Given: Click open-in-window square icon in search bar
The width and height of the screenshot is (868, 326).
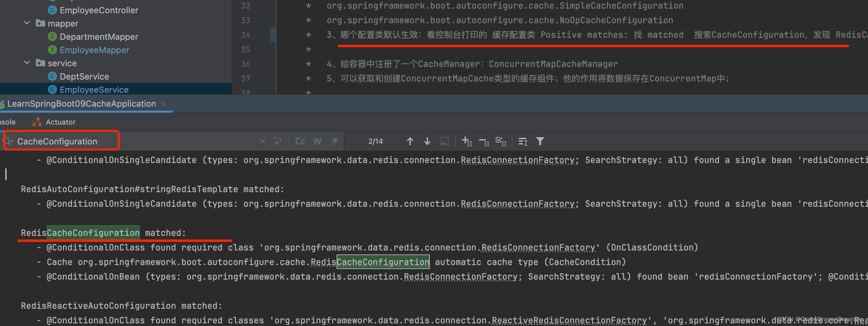Looking at the screenshot, I should pyautogui.click(x=444, y=141).
